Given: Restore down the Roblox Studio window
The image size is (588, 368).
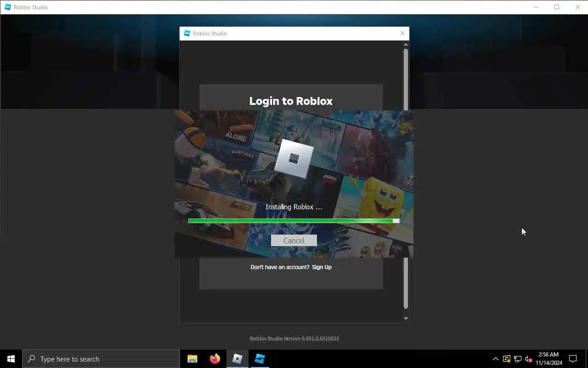Looking at the screenshot, I should point(557,7).
